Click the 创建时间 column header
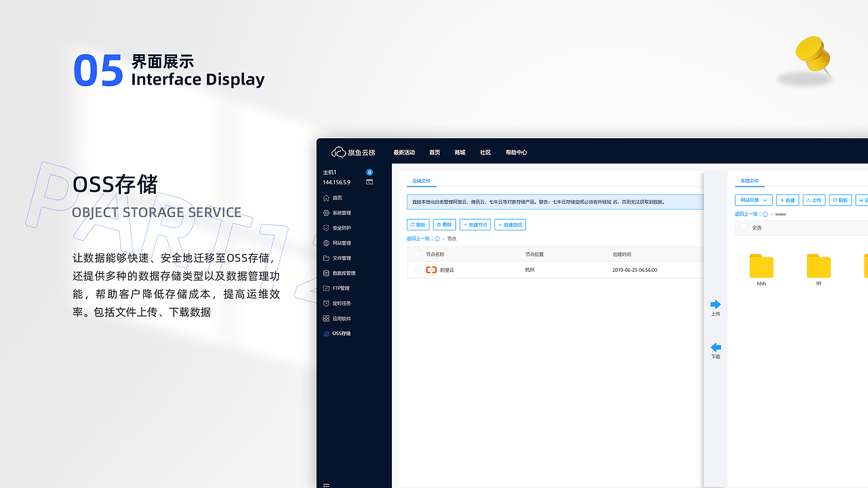 [x=622, y=254]
